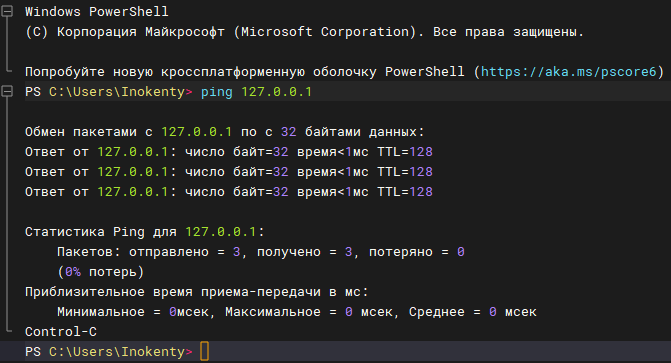Image resolution: width=671 pixels, height=363 pixels.
Task: Click the final 'PS C:\Users\Inokenty>' prompt
Action: click(109, 351)
